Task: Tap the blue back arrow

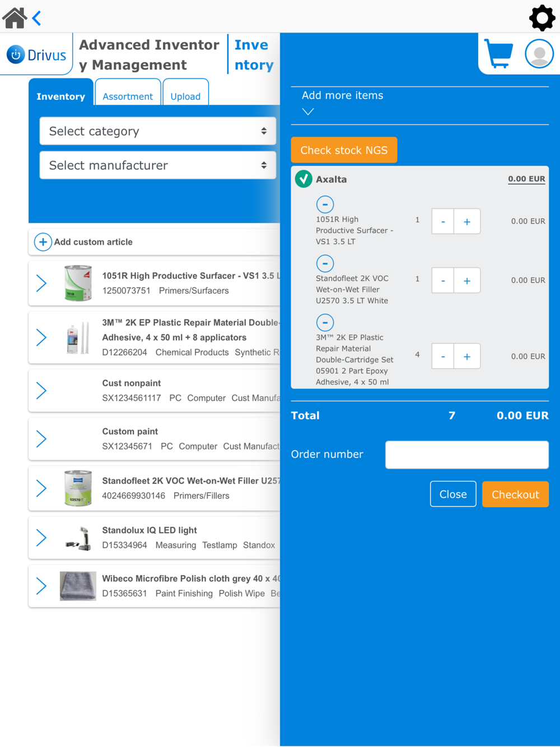Action: point(37,18)
